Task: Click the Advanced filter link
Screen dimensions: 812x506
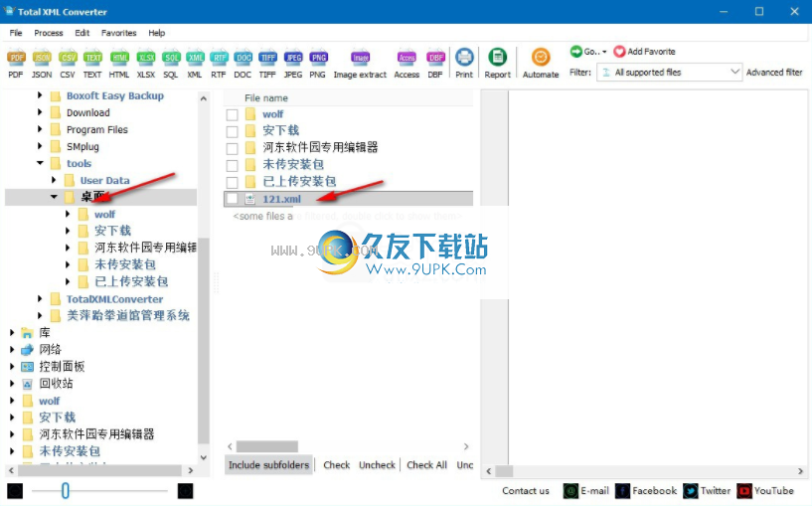Action: tap(774, 72)
